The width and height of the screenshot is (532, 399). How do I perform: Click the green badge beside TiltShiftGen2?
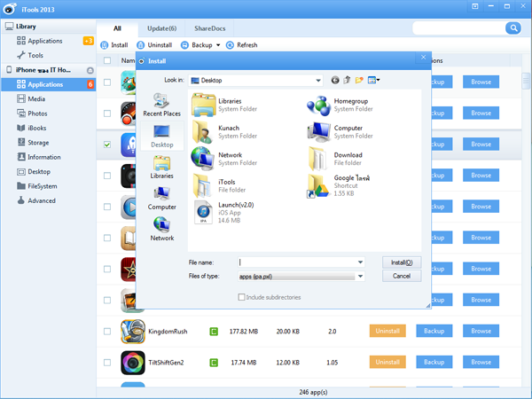click(x=214, y=363)
